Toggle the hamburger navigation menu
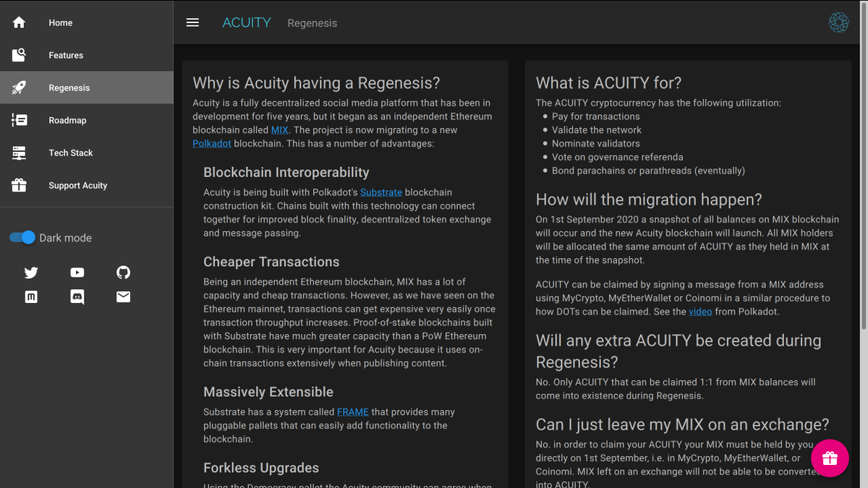This screenshot has height=488, width=868. 192,22
